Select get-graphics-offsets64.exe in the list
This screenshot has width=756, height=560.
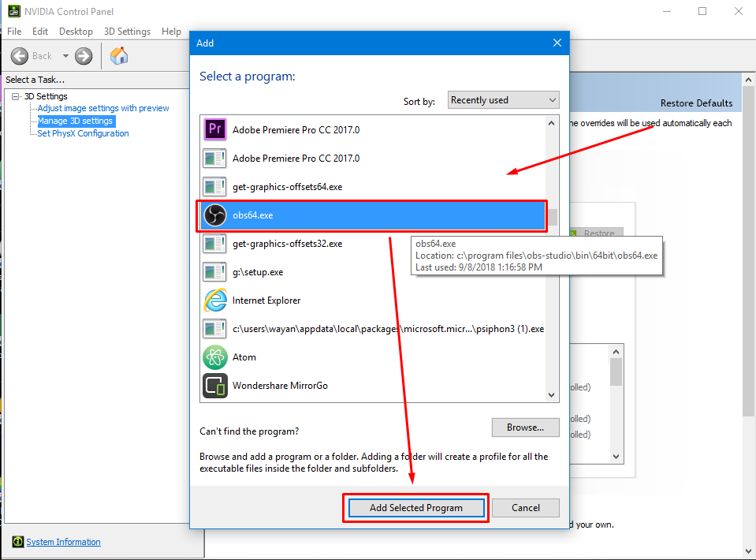[x=373, y=187]
